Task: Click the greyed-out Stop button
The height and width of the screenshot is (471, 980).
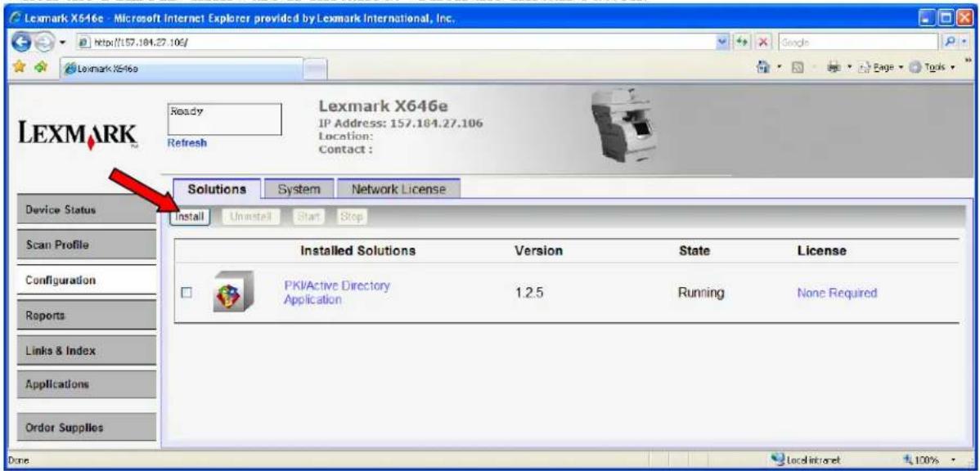Action: click(351, 217)
